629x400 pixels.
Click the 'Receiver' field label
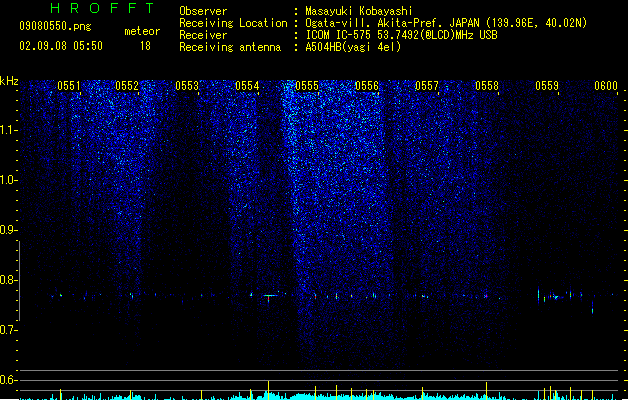(203, 35)
